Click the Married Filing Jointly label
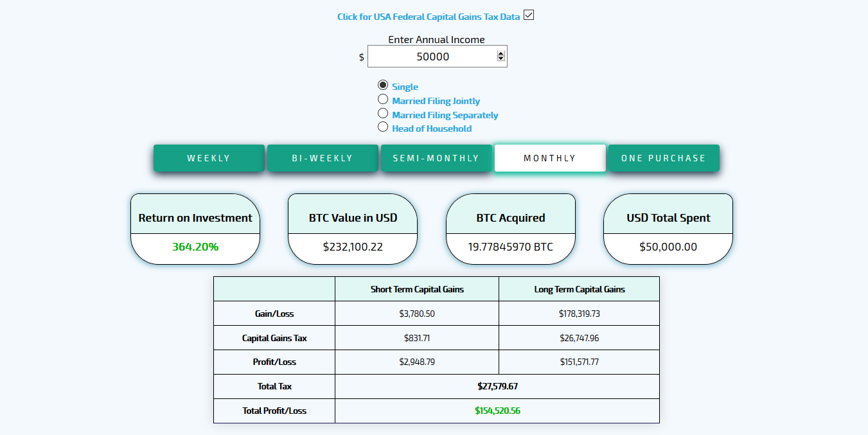 click(436, 101)
